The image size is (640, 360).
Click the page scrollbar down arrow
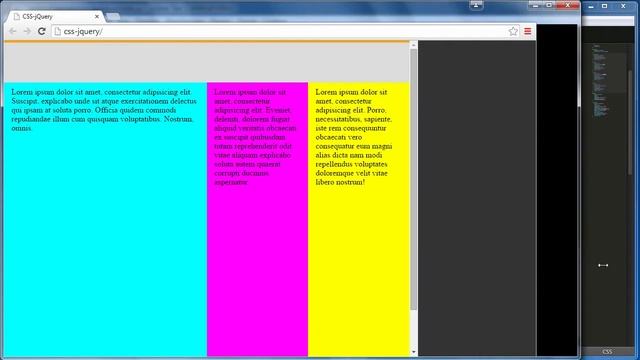413,352
